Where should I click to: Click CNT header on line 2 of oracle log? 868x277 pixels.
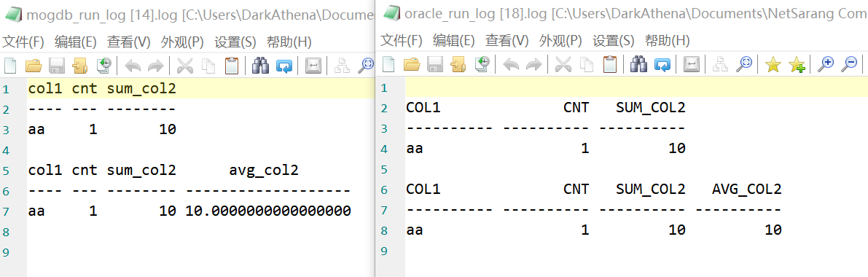point(576,107)
